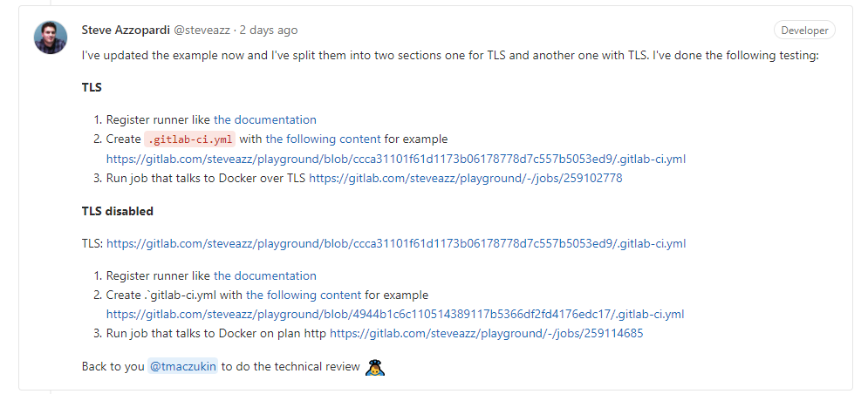This screenshot has height=394, width=868.
Task: Open 'the documentation' link under TLS heading
Action: pos(264,120)
